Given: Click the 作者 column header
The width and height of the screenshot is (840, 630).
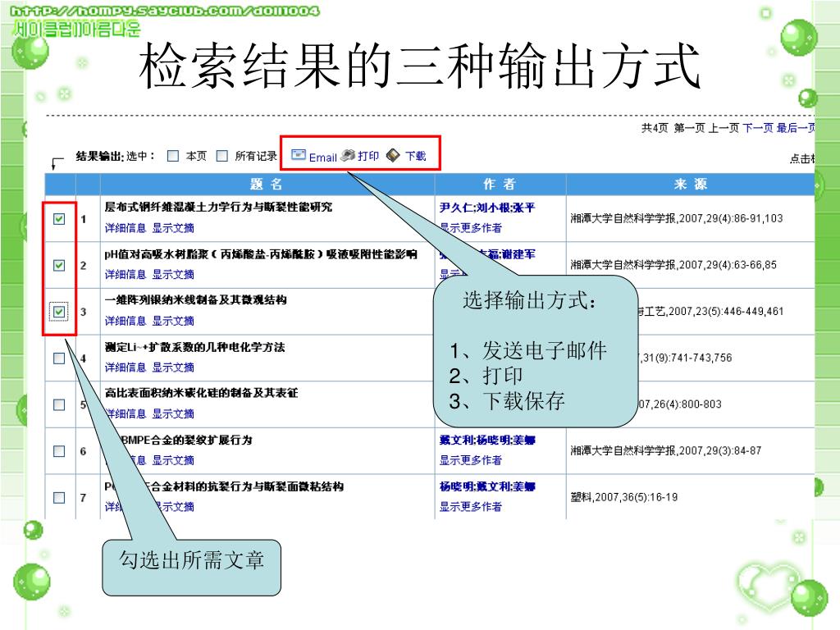Looking at the screenshot, I should click(x=500, y=185).
